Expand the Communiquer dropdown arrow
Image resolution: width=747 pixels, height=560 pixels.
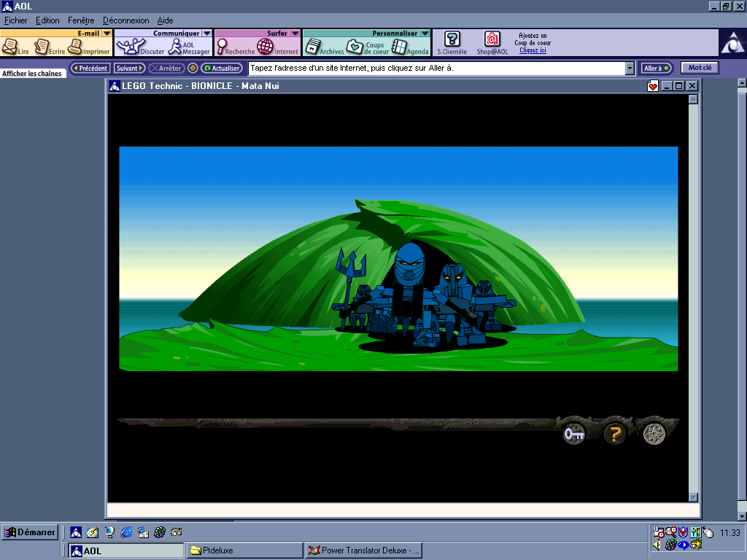pyautogui.click(x=206, y=34)
